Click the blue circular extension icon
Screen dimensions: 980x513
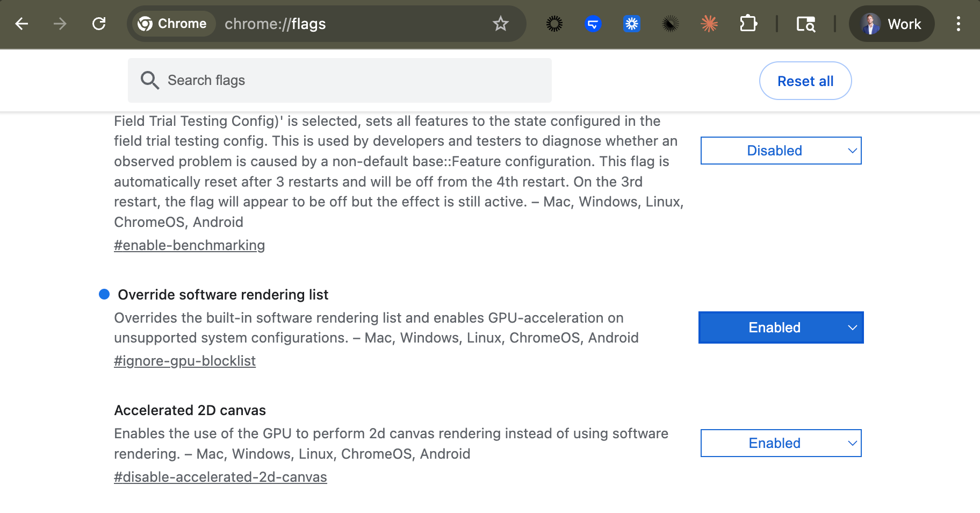(x=593, y=24)
